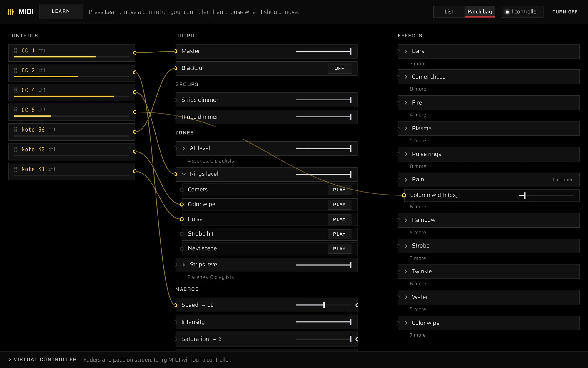Image resolution: width=588 pixels, height=368 pixels.
Task: Play the Comets scene
Action: [x=339, y=190]
